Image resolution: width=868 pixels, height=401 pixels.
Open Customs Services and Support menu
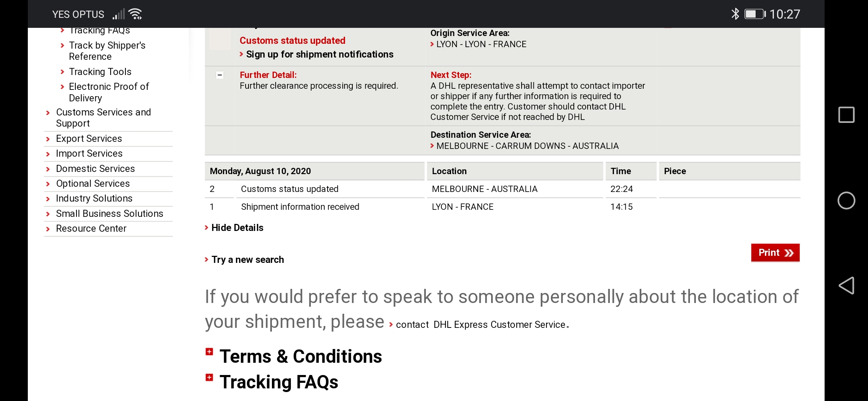coord(103,118)
